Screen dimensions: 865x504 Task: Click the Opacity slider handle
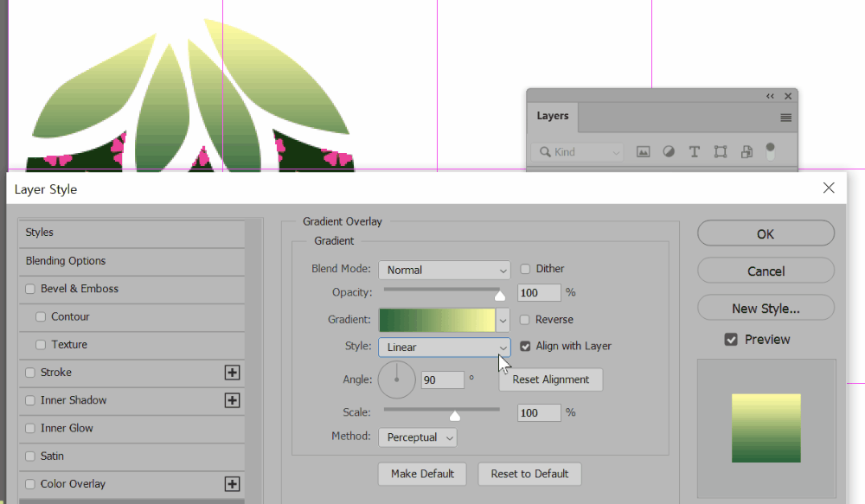coord(500,297)
